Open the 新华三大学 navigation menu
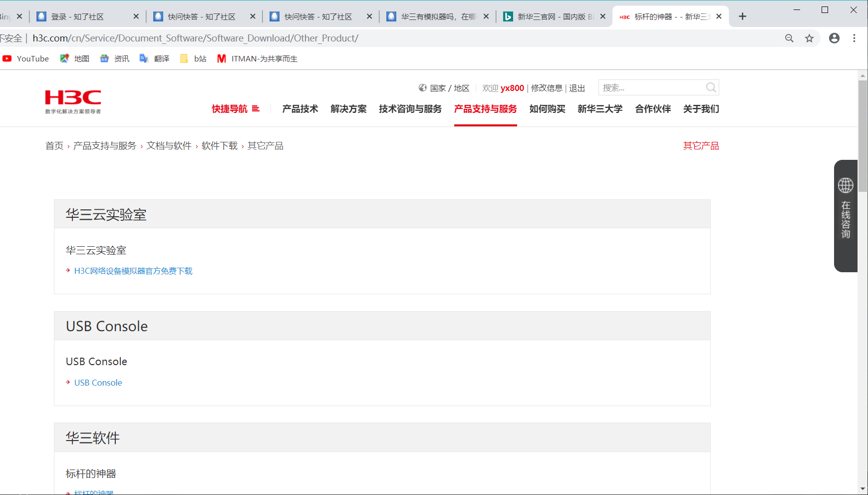The height and width of the screenshot is (495, 868). click(600, 109)
